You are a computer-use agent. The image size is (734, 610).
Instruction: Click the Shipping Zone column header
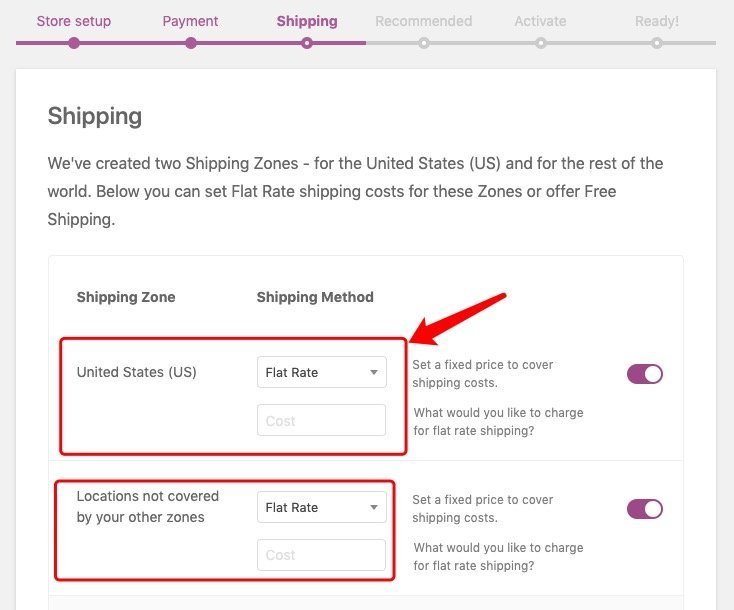coord(126,297)
